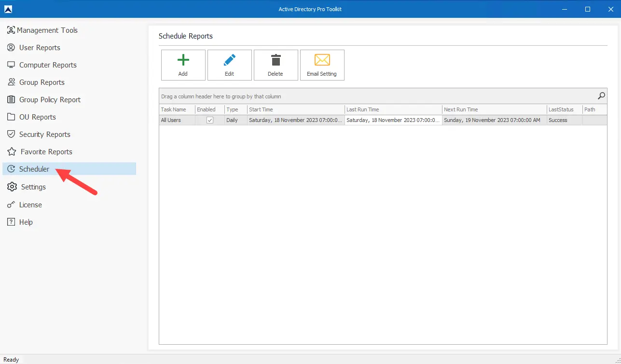Click the Favorite Reports star icon

coord(12,151)
